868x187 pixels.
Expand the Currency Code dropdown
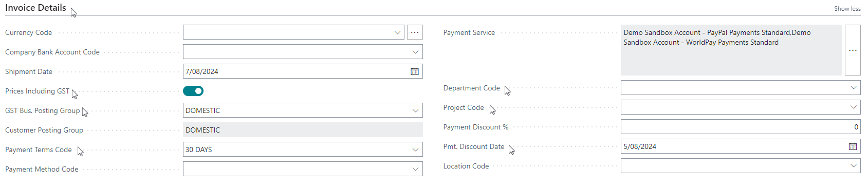pyautogui.click(x=397, y=32)
